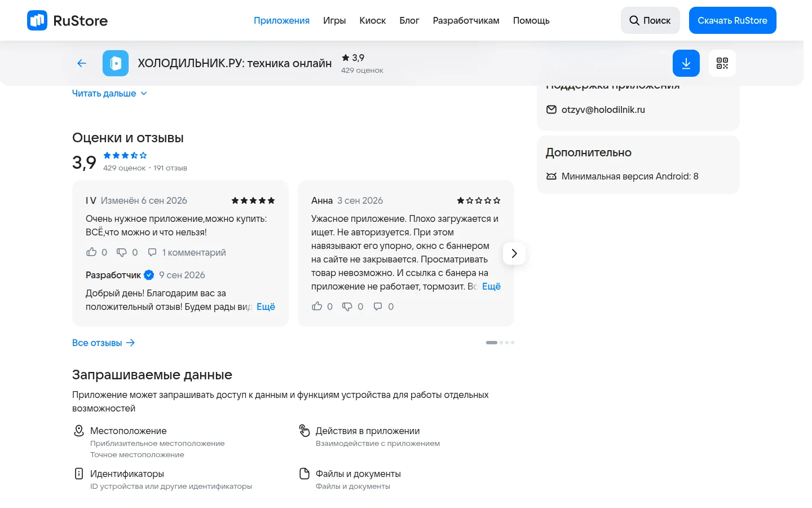The width and height of the screenshot is (812, 508).
Task: Click the overall rating stars under Оценки и отзывы
Action: [x=125, y=155]
